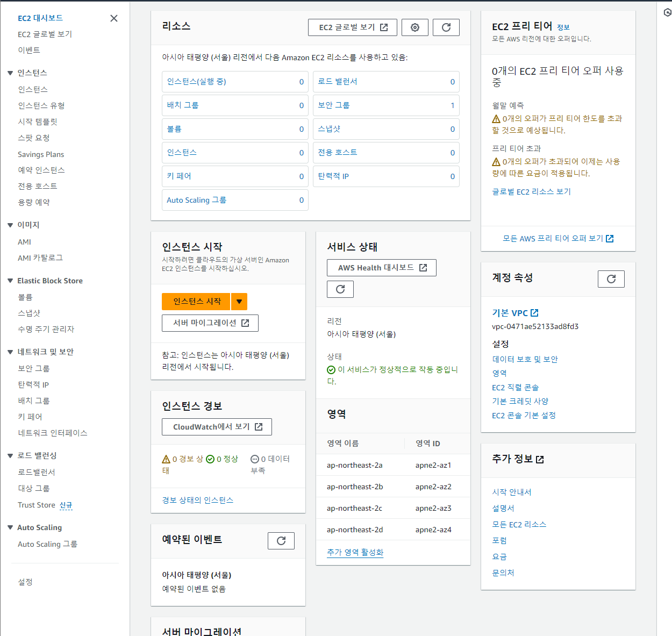Select the VPC ID vpc-0471ae52133ad8fd3
Image resolution: width=672 pixels, height=636 pixels.
(x=535, y=327)
